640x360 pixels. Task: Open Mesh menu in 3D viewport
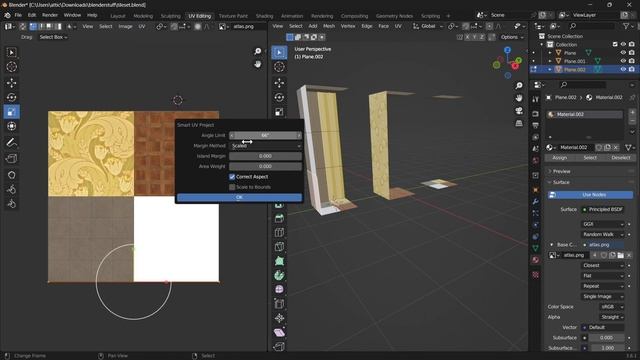(329, 26)
